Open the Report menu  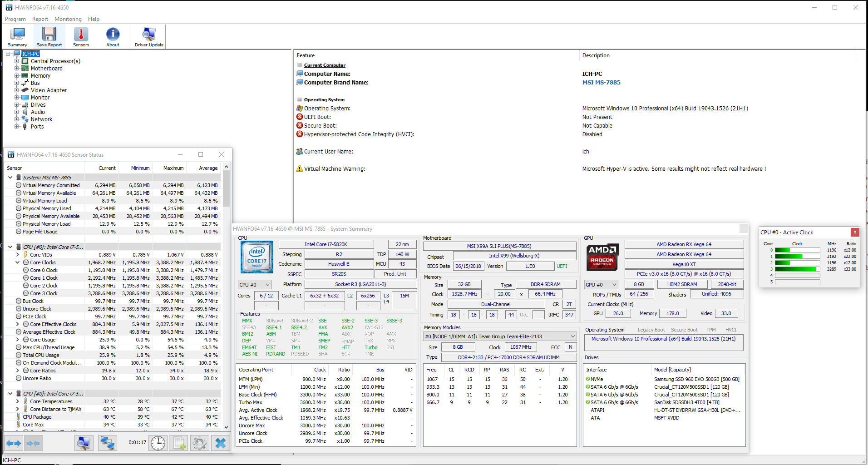click(x=40, y=19)
